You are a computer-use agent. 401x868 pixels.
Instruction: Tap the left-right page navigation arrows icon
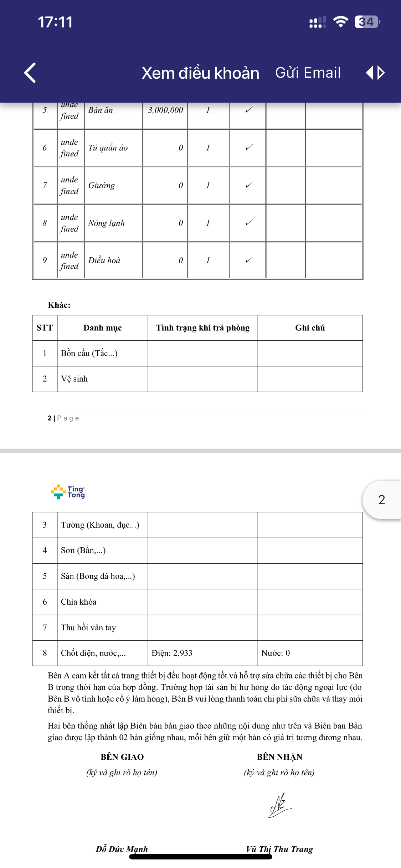[x=375, y=73]
